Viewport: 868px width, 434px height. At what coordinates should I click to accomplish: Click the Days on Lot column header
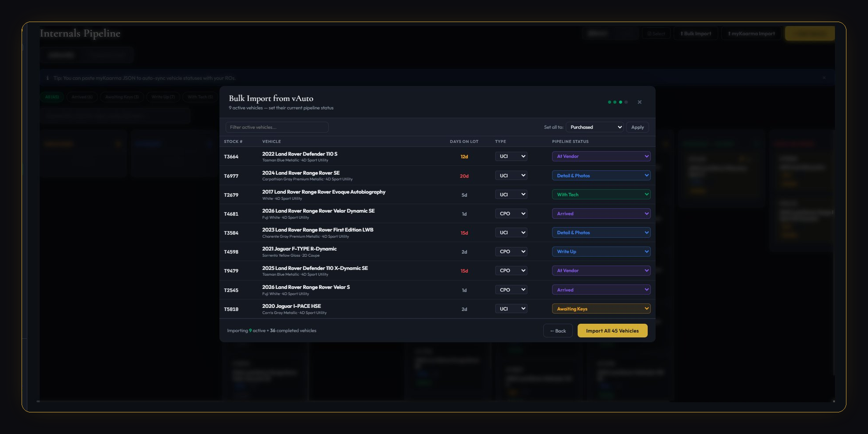tap(464, 142)
